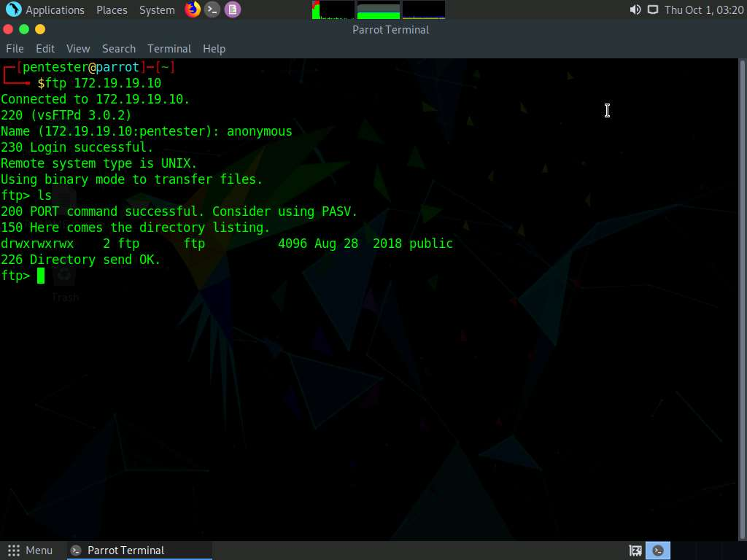Open the Places menu

[112, 10]
